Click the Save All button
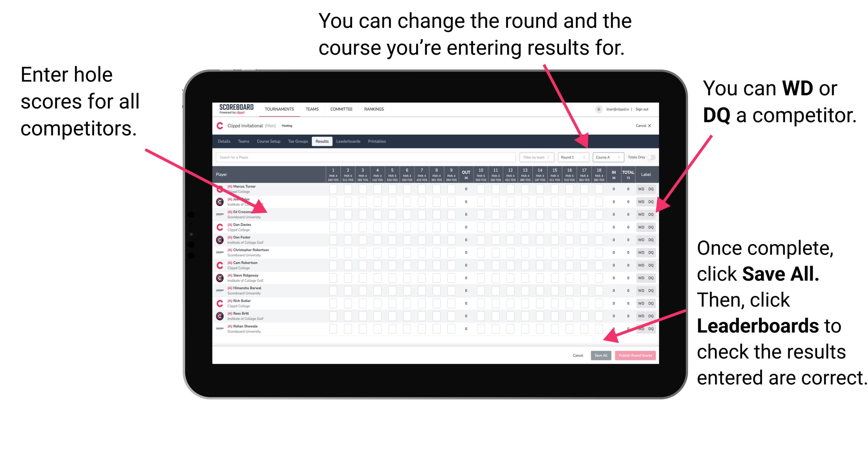Viewport: 868px width, 467px height. pos(601,355)
